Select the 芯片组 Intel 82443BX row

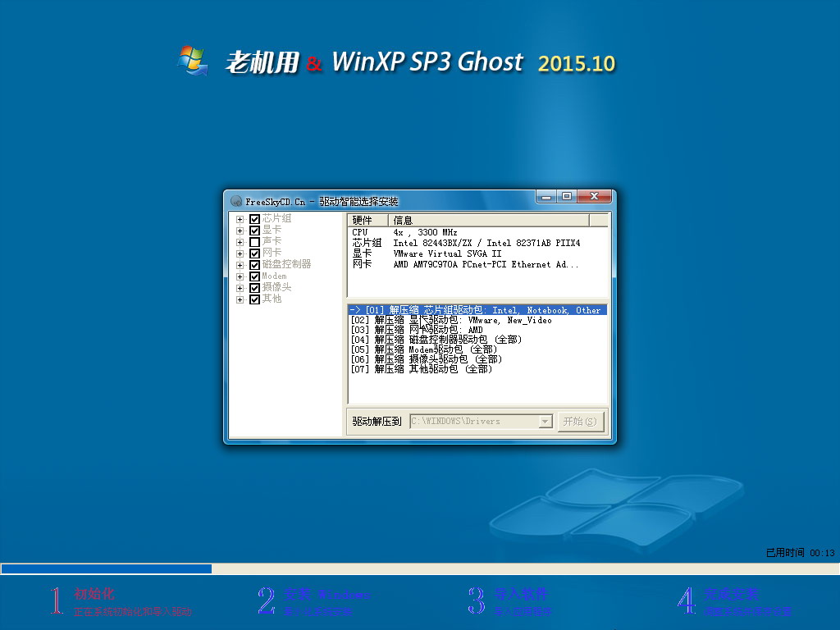pos(478,243)
